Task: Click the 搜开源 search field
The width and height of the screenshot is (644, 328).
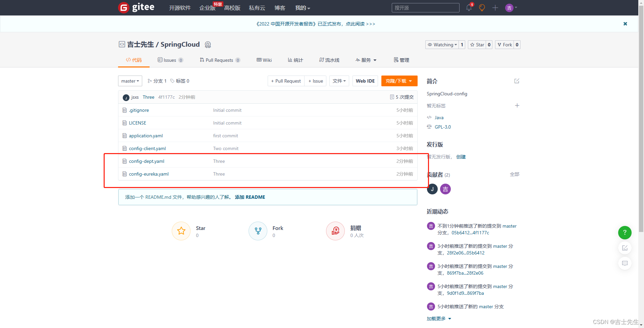Action: click(425, 8)
